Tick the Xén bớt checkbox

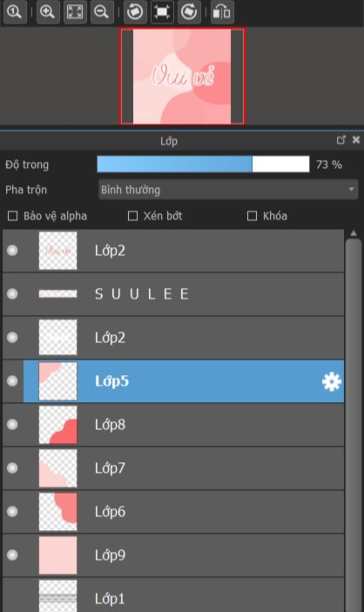coord(133,216)
